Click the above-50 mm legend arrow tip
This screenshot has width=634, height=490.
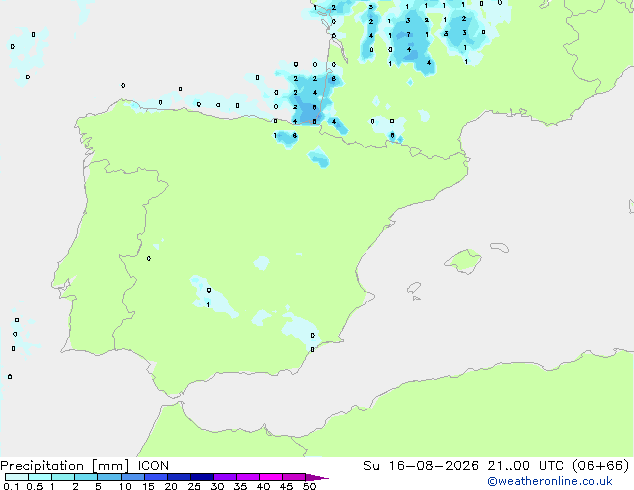coord(317,477)
